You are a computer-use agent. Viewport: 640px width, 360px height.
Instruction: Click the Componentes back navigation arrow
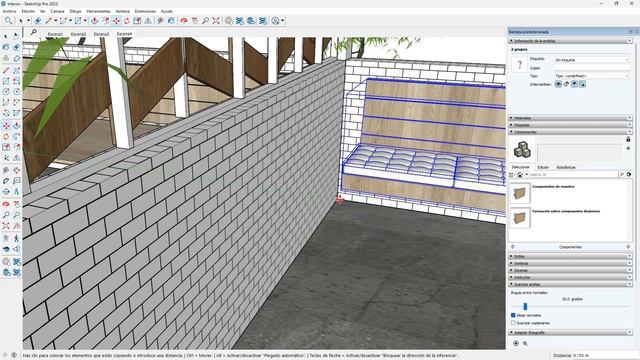[513, 247]
